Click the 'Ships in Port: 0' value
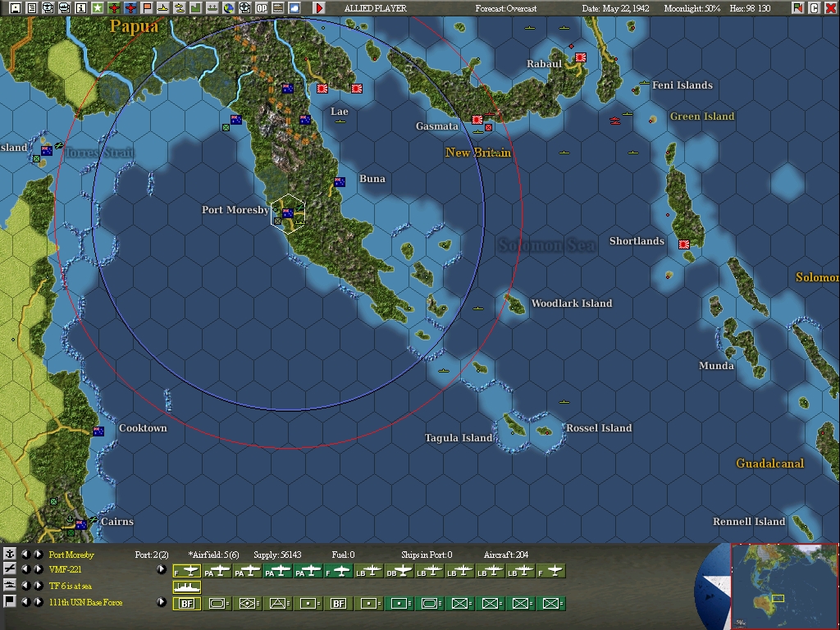 pos(427,555)
